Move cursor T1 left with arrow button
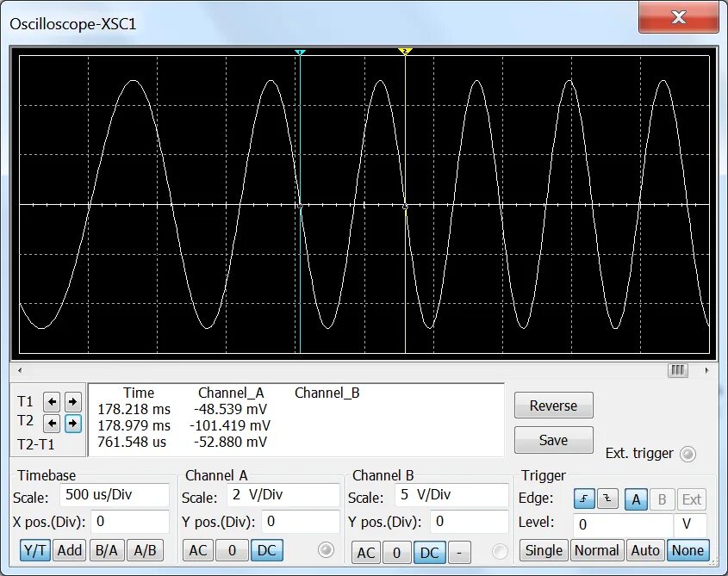The height and width of the screenshot is (576, 728). coord(52,401)
